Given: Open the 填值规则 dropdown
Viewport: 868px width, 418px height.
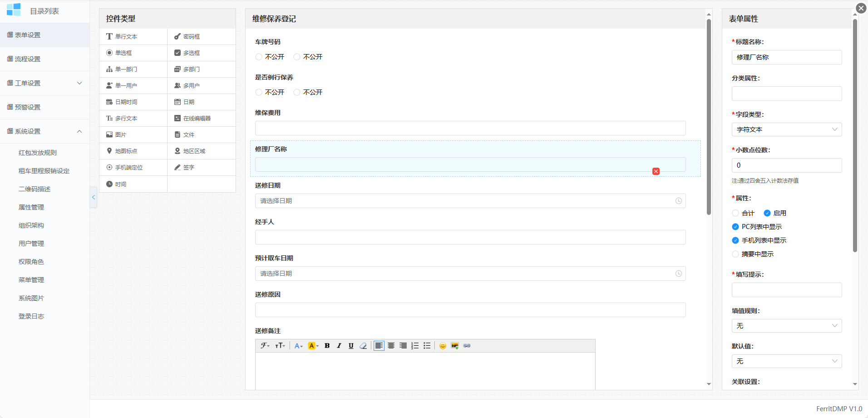Looking at the screenshot, I should pos(786,326).
